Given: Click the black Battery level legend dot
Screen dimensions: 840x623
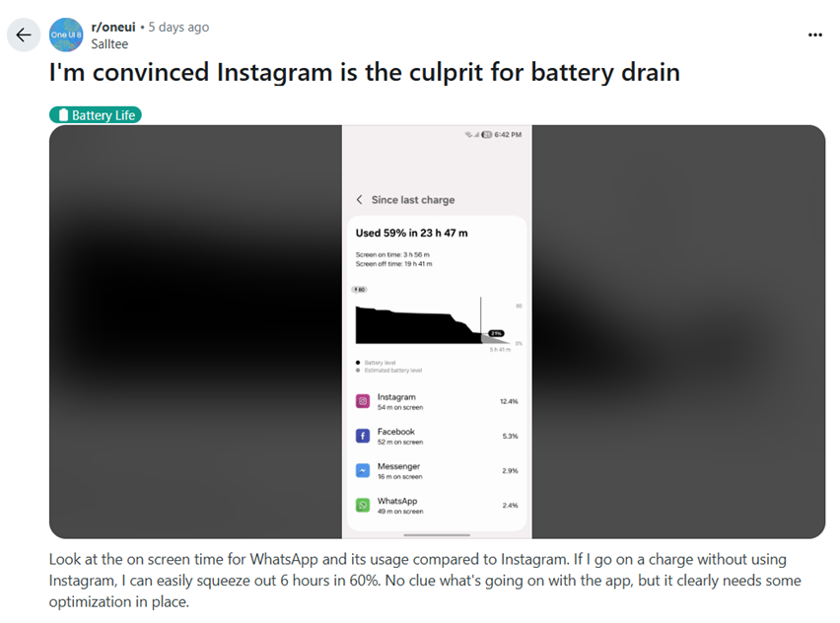Looking at the screenshot, I should [357, 363].
